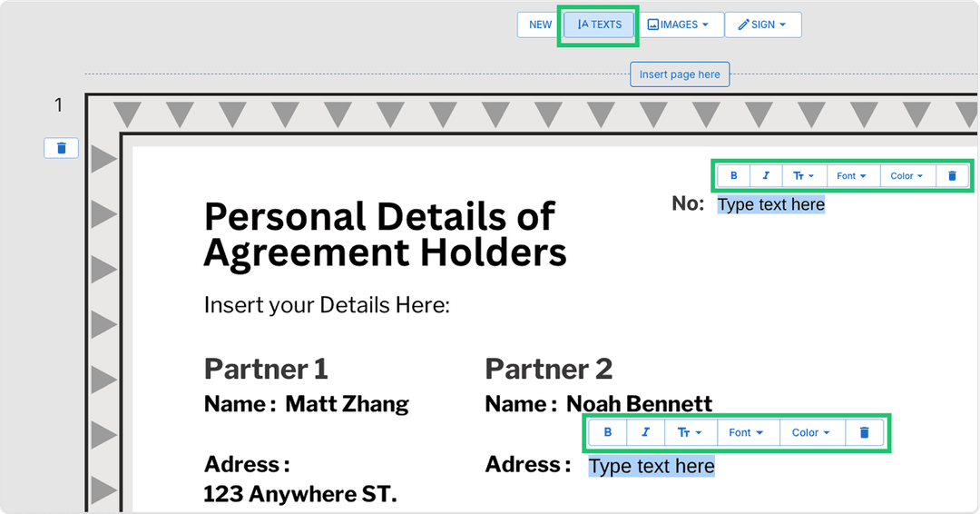Open the SIGN menu

762,25
